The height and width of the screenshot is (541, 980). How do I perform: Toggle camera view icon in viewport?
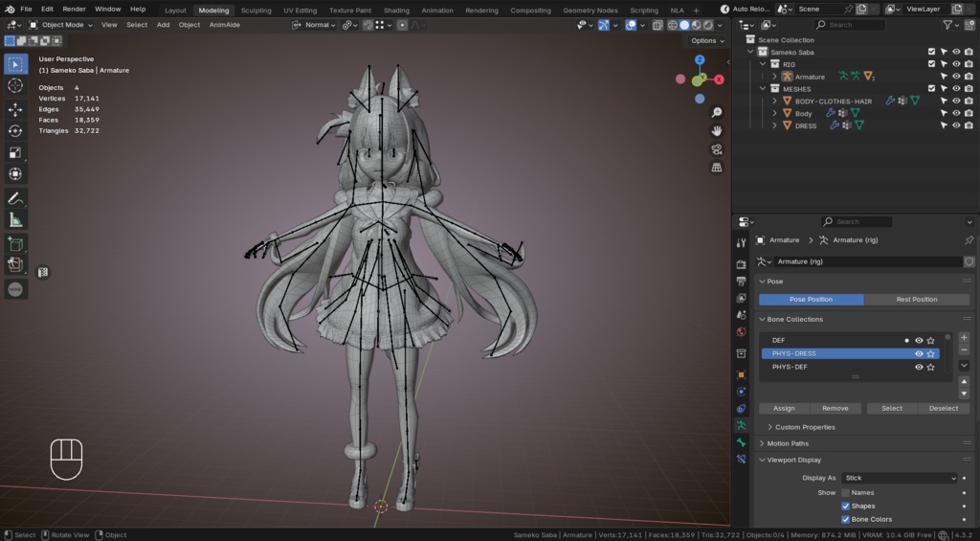pos(717,149)
